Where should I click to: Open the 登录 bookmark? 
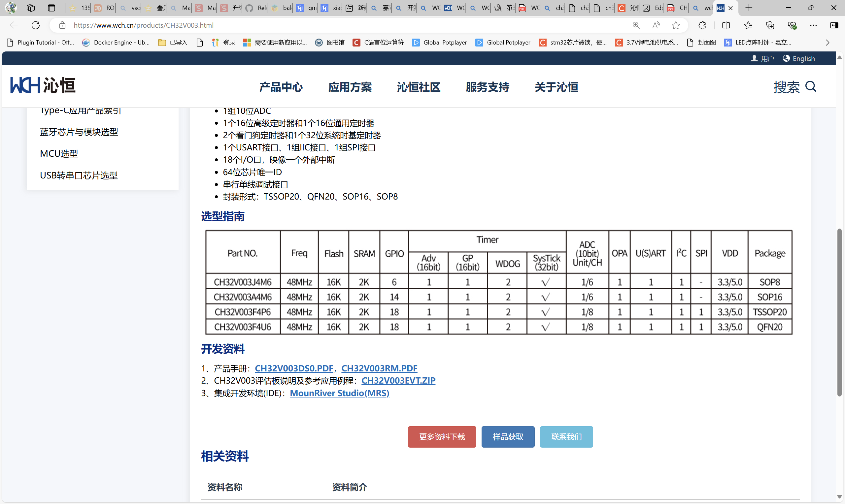tap(223, 43)
